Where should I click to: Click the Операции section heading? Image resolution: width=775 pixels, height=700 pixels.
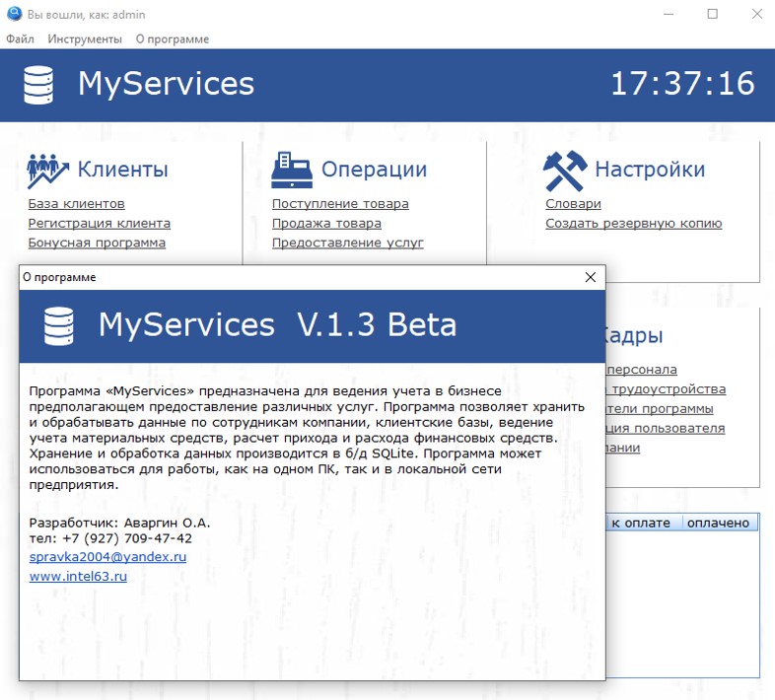pyautogui.click(x=374, y=169)
